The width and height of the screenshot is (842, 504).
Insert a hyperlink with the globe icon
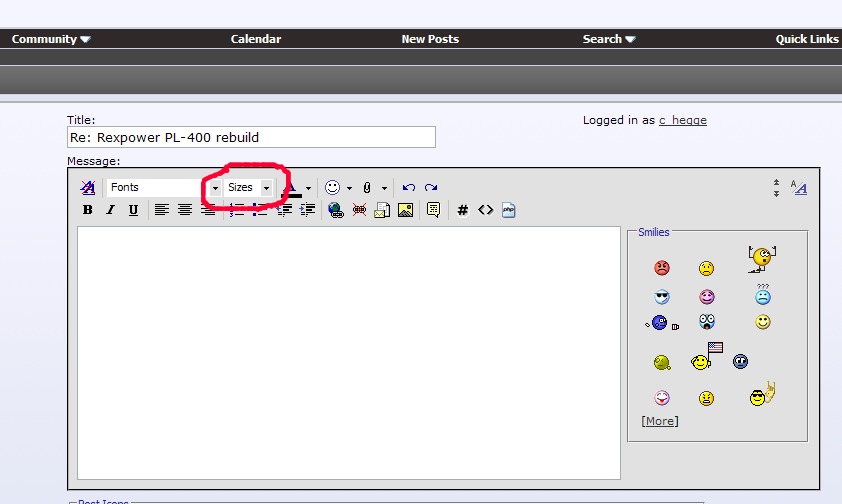click(336, 210)
